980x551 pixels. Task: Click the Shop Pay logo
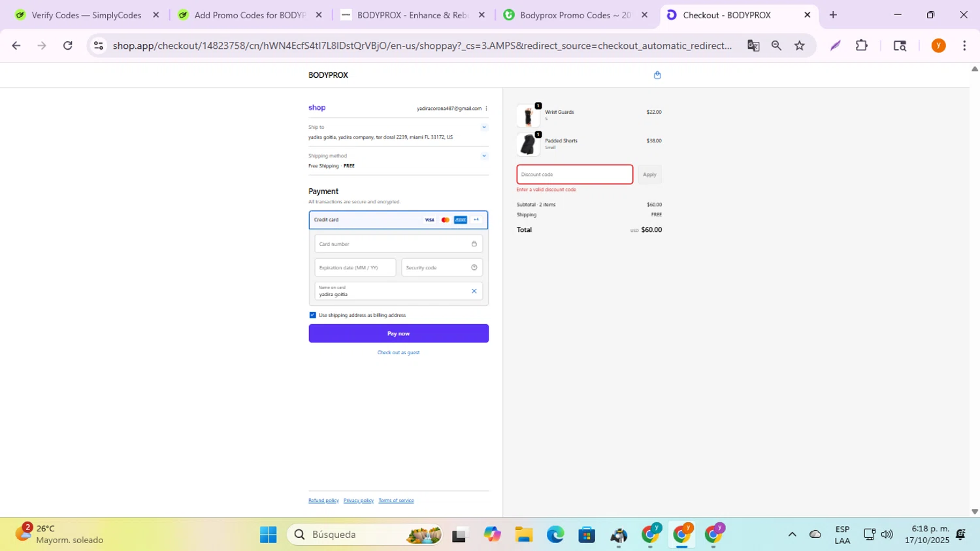[317, 108]
